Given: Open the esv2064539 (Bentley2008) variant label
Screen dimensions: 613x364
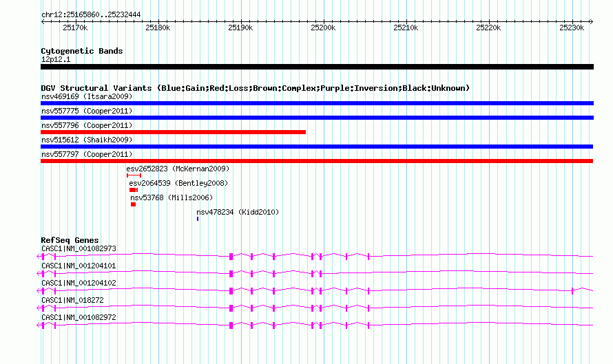Looking at the screenshot, I should click(x=178, y=183).
